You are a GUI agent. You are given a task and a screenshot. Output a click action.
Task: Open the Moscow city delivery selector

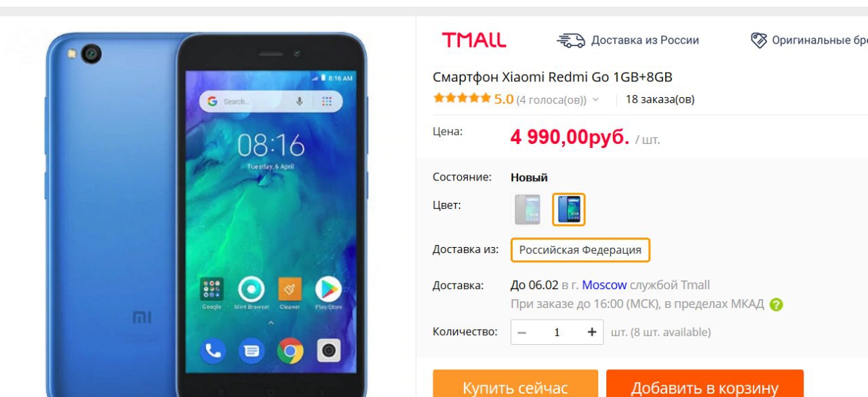pyautogui.click(x=604, y=285)
